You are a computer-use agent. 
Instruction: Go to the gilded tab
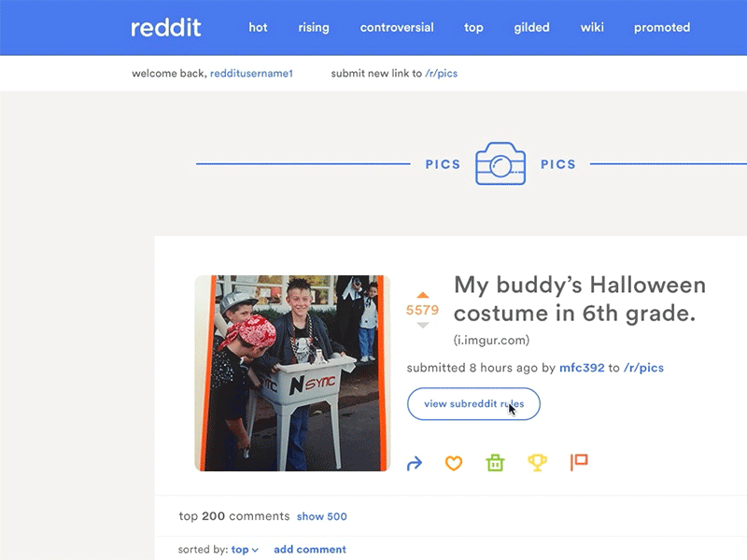(531, 28)
